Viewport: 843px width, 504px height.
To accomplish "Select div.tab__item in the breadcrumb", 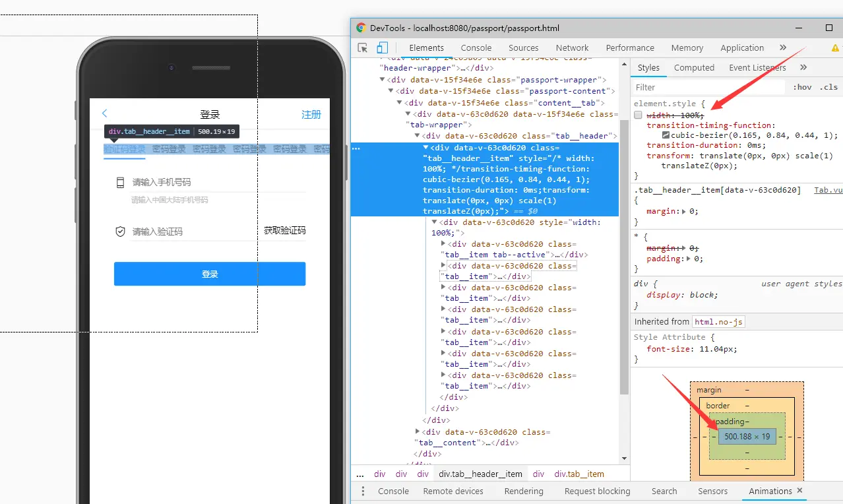I will 579,474.
